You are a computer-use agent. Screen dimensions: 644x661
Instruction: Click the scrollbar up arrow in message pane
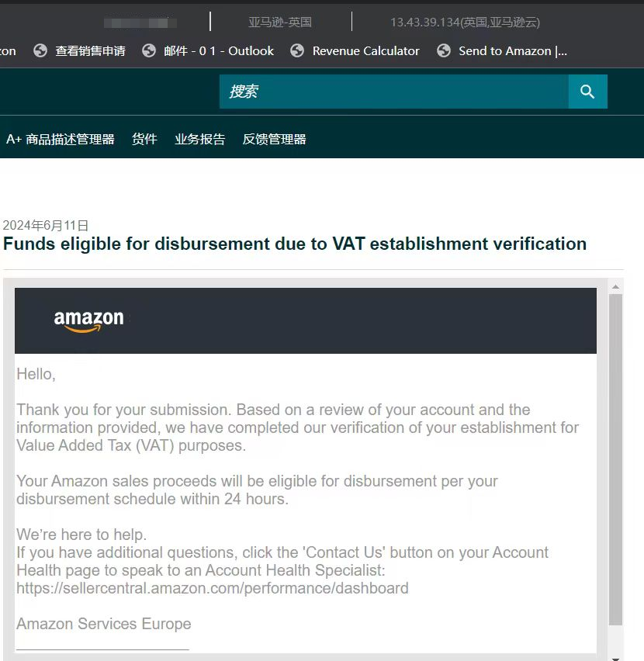616,286
